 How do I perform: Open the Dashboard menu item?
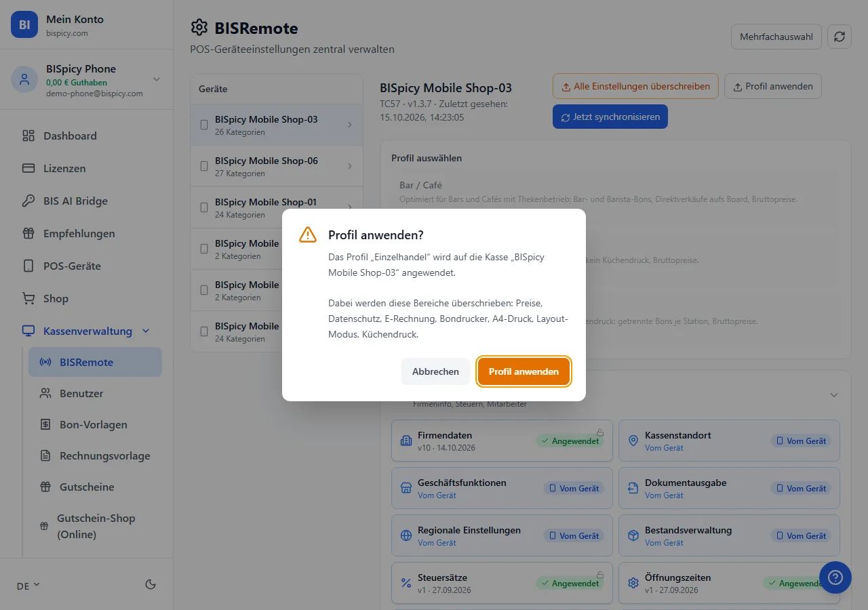(86, 136)
